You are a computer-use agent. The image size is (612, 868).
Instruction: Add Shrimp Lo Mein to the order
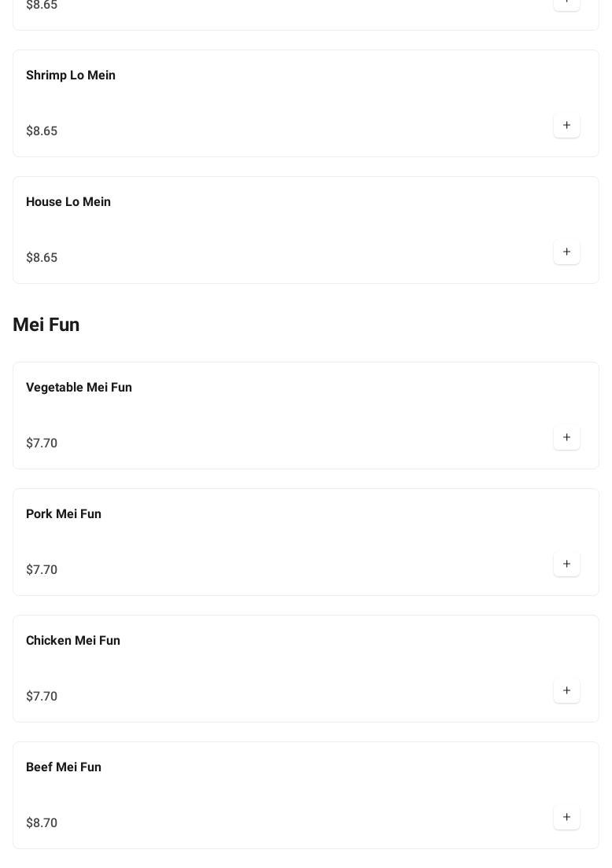click(566, 126)
